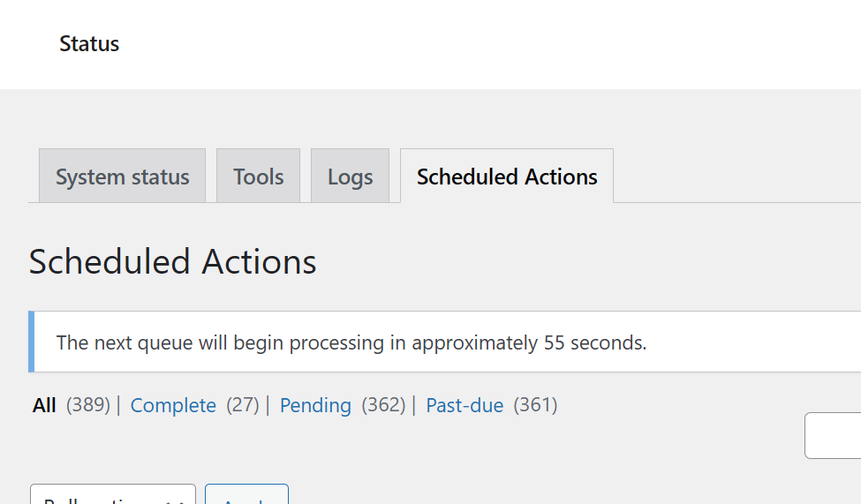861x504 pixels.
Task: Filter by Past-due actions
Action: click(x=464, y=405)
